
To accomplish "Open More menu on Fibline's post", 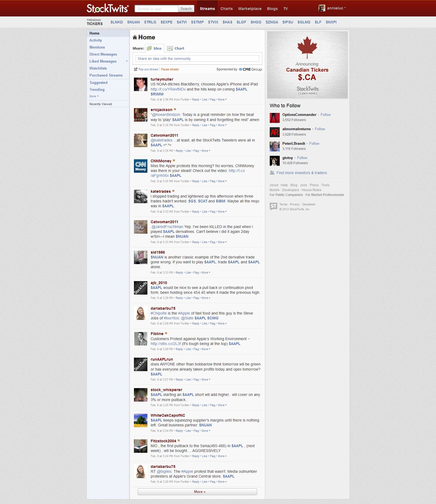I will 206,349.
